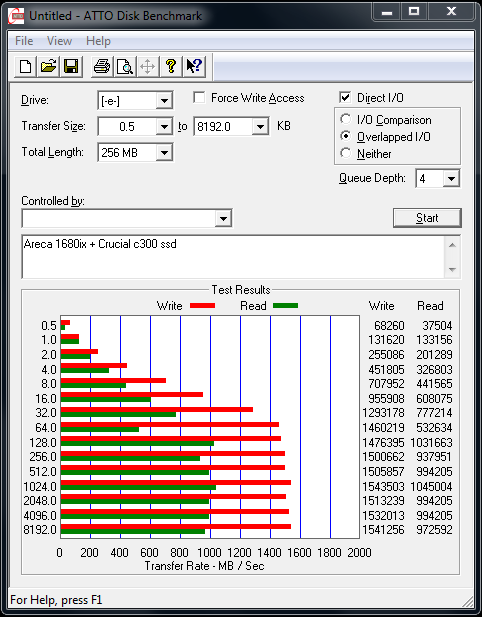
Task: Click the New document toolbar icon
Action: tap(26, 66)
